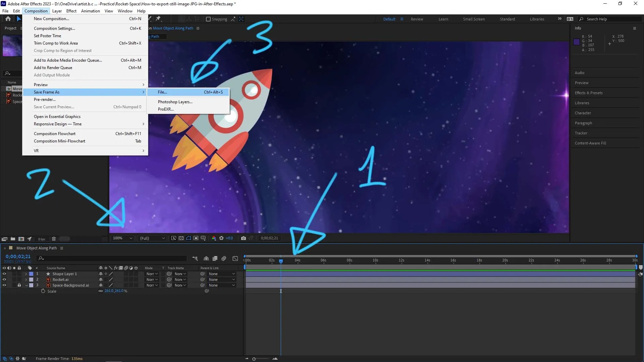Open the 100% magnification dropdown
Image resolution: width=644 pixels, height=362 pixels.
point(123,238)
